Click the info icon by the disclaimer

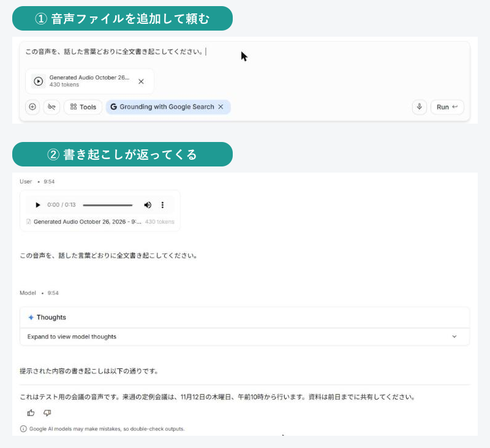[x=23, y=428]
